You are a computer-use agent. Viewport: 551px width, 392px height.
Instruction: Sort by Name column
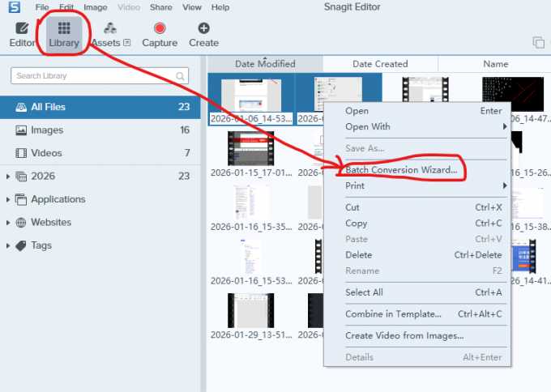495,64
